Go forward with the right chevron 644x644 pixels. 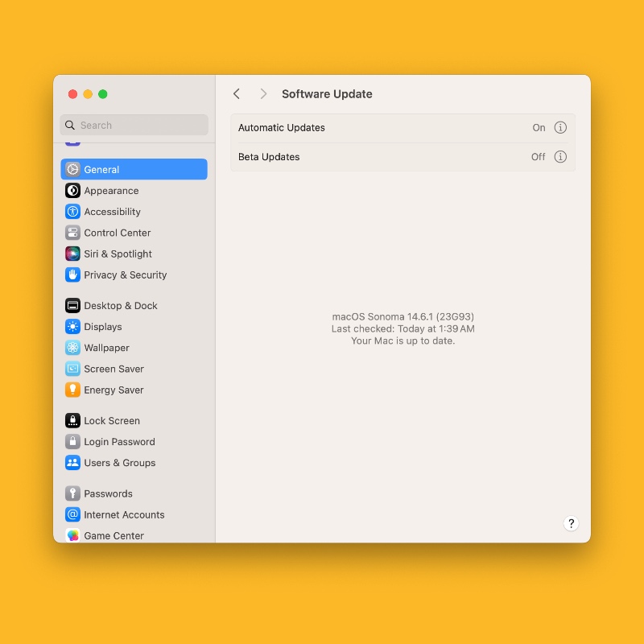pos(263,94)
